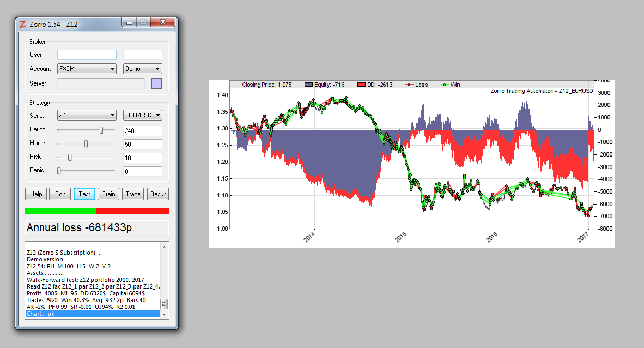Start trading with the Trade button
Image resolution: width=644 pixels, height=348 pixels.
click(x=133, y=194)
